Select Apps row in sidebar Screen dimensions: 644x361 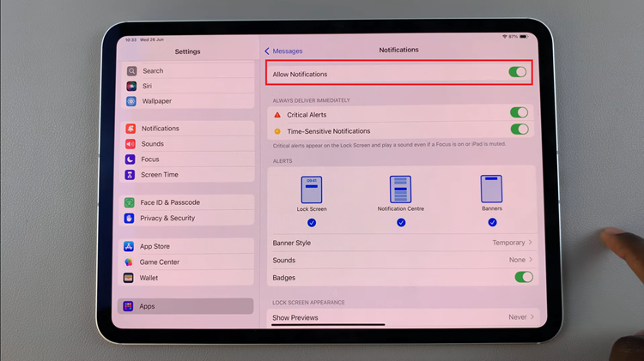[x=185, y=306]
